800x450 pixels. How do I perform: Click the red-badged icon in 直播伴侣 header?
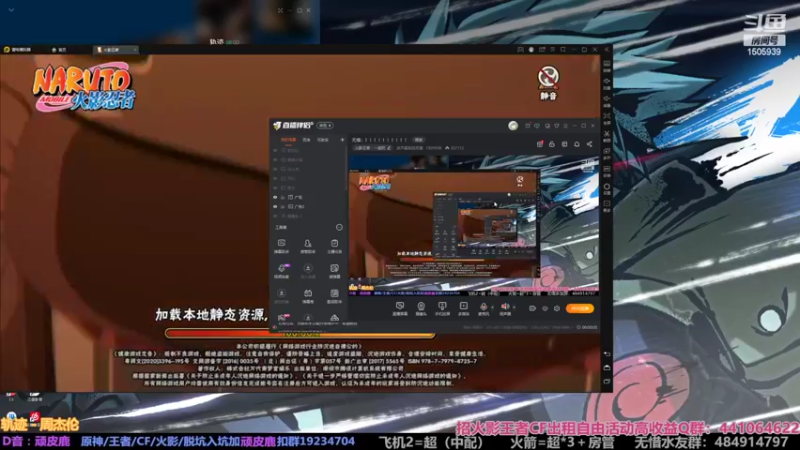coord(540,144)
